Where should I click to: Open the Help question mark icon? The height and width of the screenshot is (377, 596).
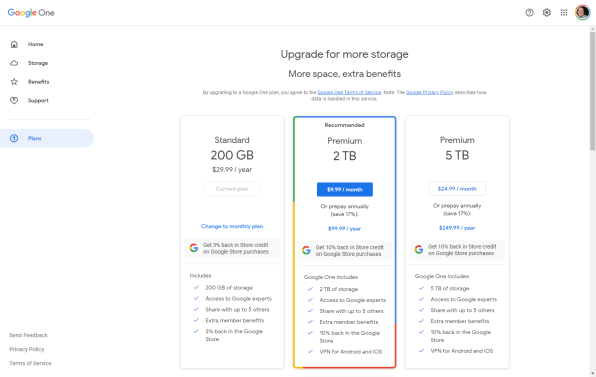click(529, 13)
